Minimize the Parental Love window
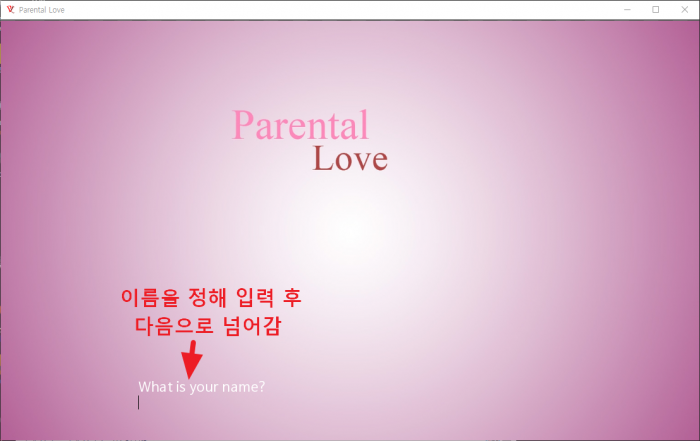700x441 pixels. pos(627,9)
